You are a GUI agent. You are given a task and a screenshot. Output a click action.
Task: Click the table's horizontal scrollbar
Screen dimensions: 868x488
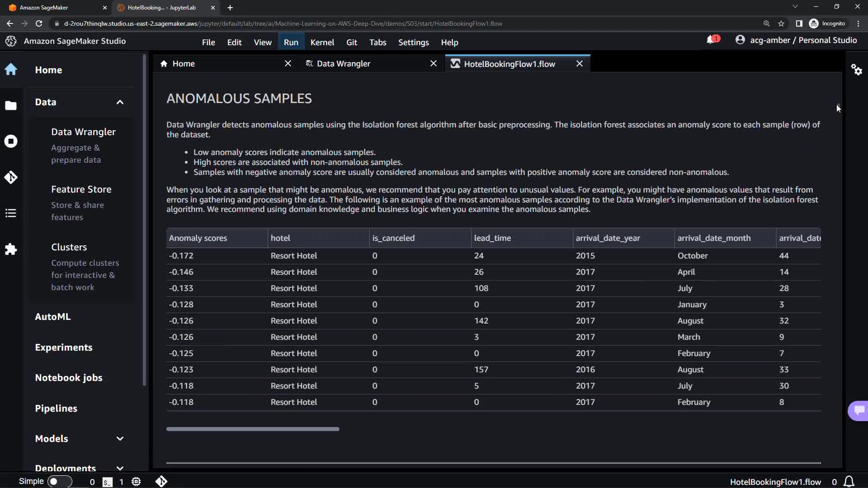(253, 429)
